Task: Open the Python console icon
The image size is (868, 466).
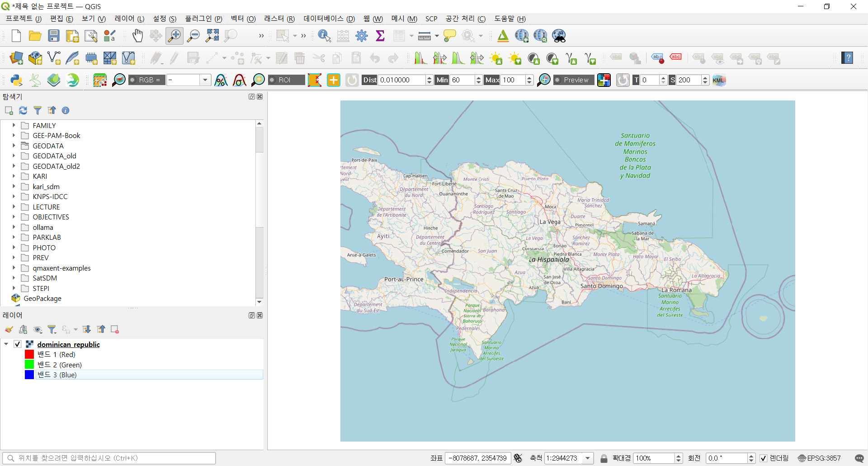Action: click(16, 80)
